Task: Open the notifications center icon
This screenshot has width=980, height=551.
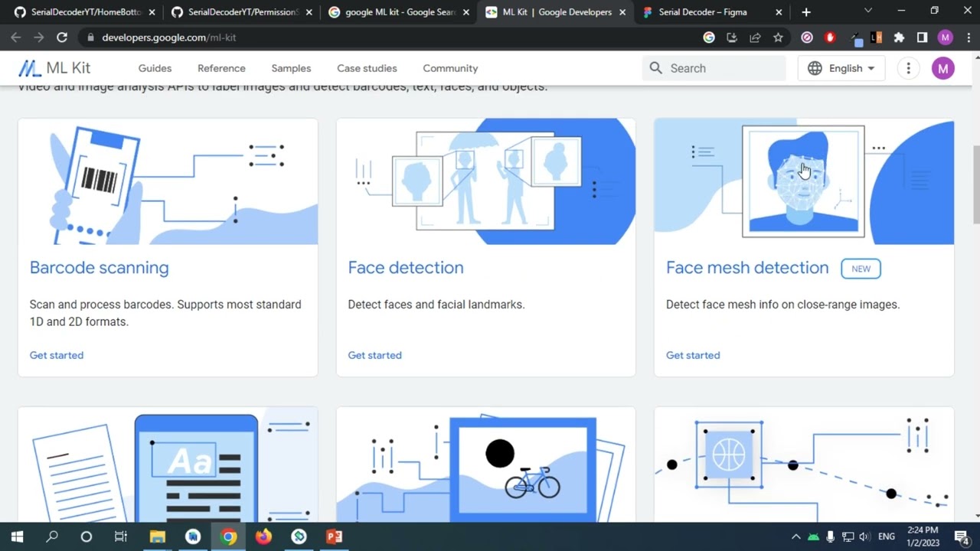Action: pyautogui.click(x=962, y=536)
